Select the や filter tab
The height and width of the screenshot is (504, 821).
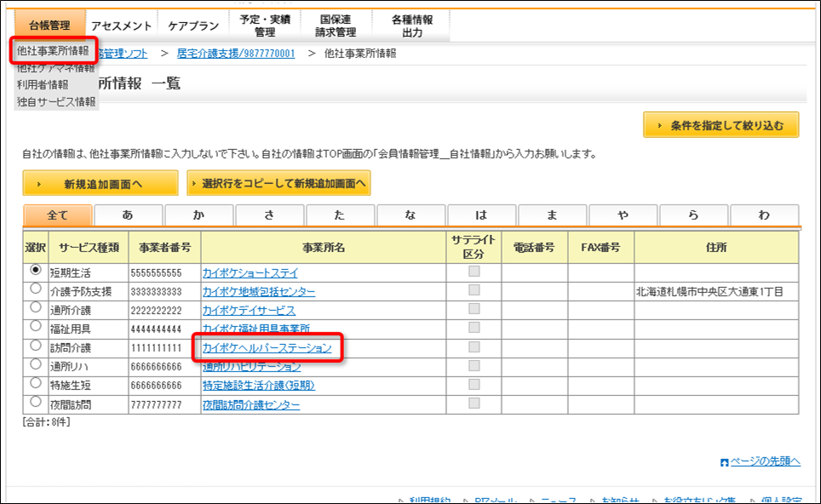[623, 215]
